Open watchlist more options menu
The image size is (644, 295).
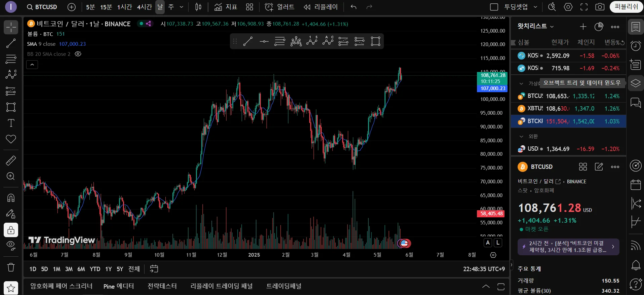[615, 27]
